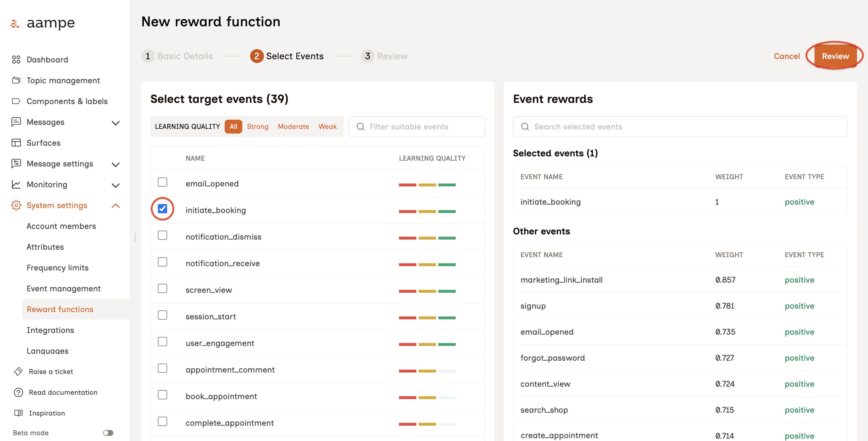Click weight 1 for initiate_booking

pyautogui.click(x=717, y=202)
